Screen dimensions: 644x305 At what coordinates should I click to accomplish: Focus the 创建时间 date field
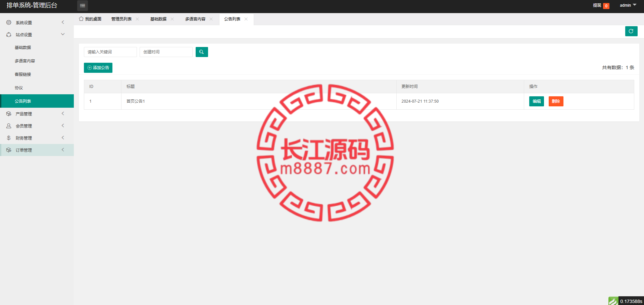(x=166, y=52)
